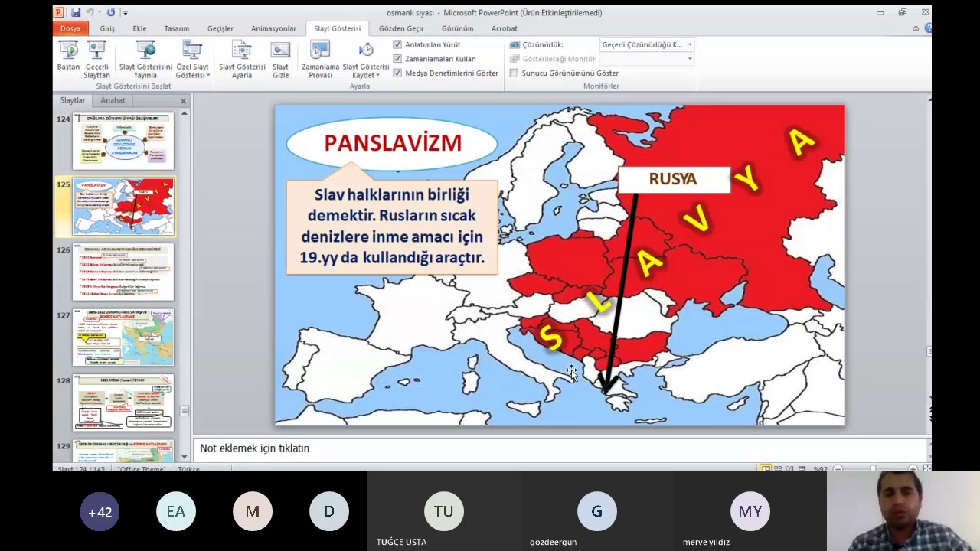Click the PowerPoint application logo icon
Screen dimensions: 980x551
tap(59, 12)
